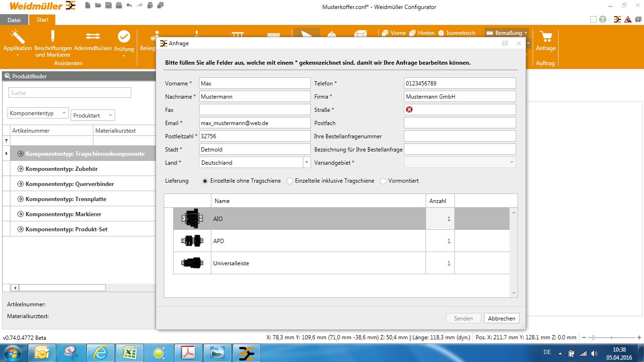
Task: Expand the 'Komponententyp: Zubehör' group
Action: click(20, 169)
